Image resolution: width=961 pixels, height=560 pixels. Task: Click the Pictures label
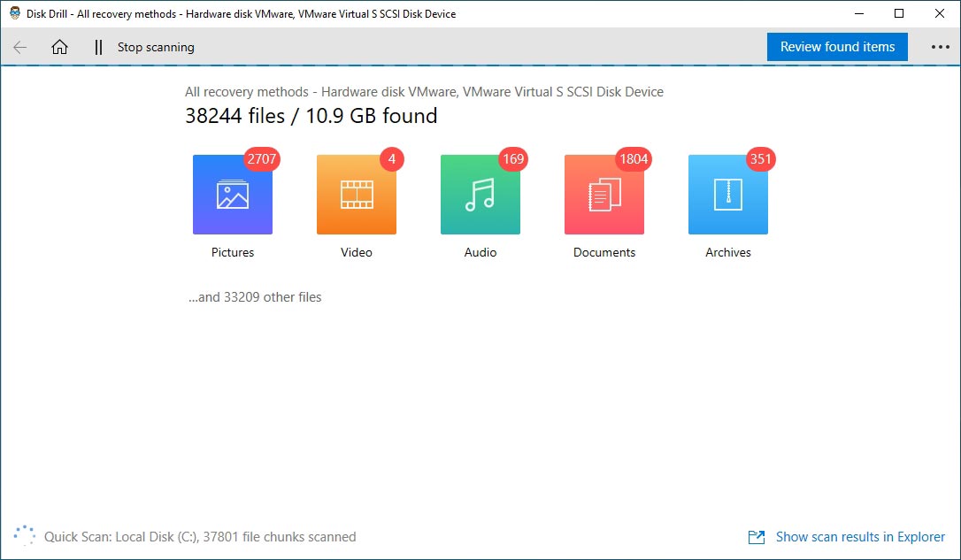coord(232,252)
